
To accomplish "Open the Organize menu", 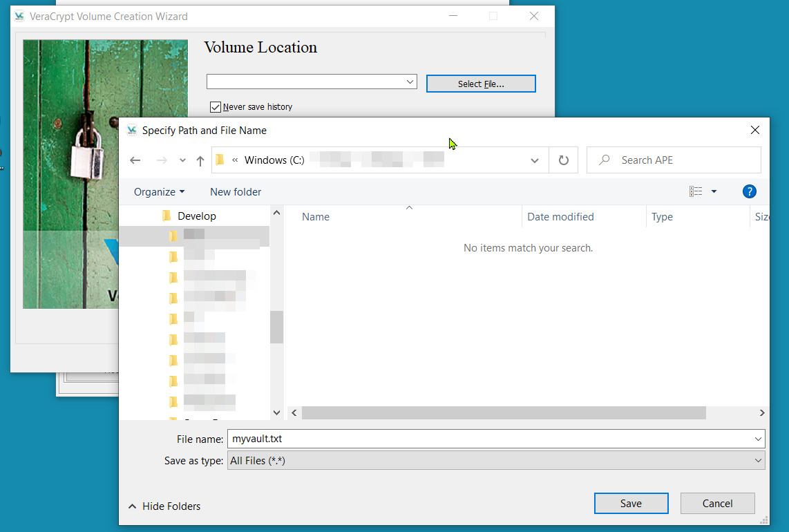I will coord(159,192).
